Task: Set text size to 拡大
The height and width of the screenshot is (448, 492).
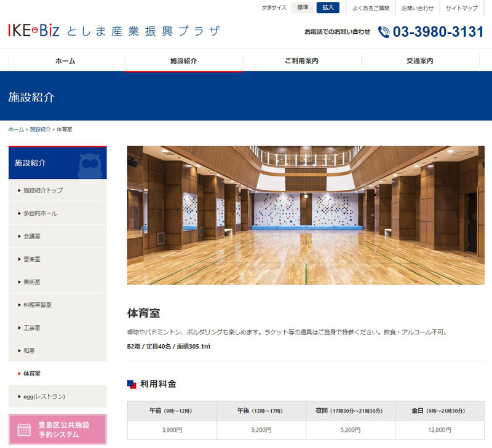Action: pos(328,7)
